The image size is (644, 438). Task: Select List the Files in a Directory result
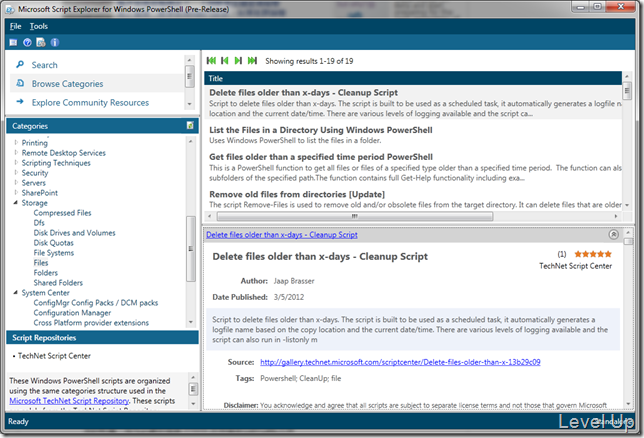coord(413,135)
